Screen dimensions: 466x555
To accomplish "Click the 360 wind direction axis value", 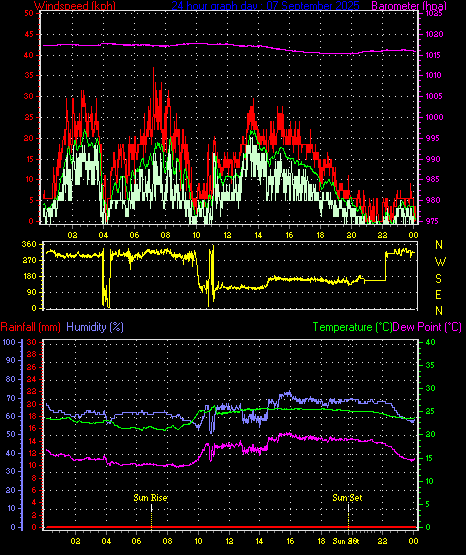I will coord(29,244).
